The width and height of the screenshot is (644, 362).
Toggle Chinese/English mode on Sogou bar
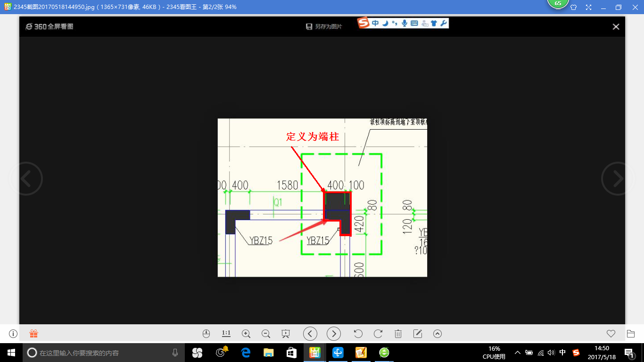pos(375,23)
